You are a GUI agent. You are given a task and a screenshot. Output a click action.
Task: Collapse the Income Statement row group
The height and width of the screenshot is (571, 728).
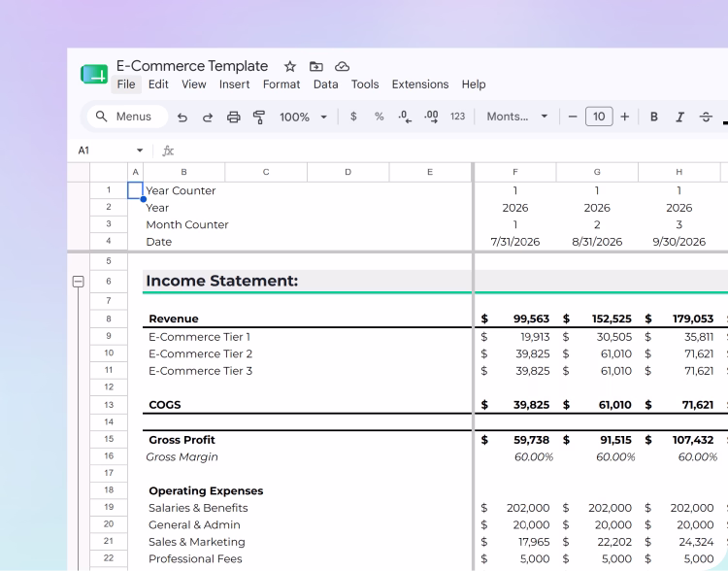[x=79, y=281]
